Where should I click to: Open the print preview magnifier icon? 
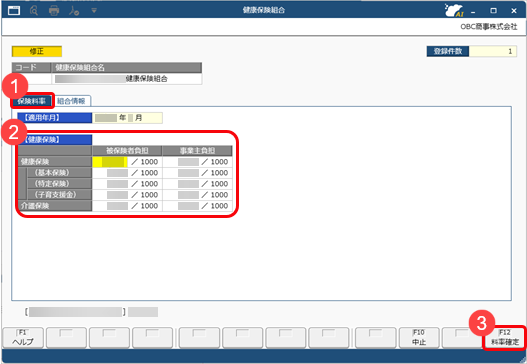tap(34, 10)
